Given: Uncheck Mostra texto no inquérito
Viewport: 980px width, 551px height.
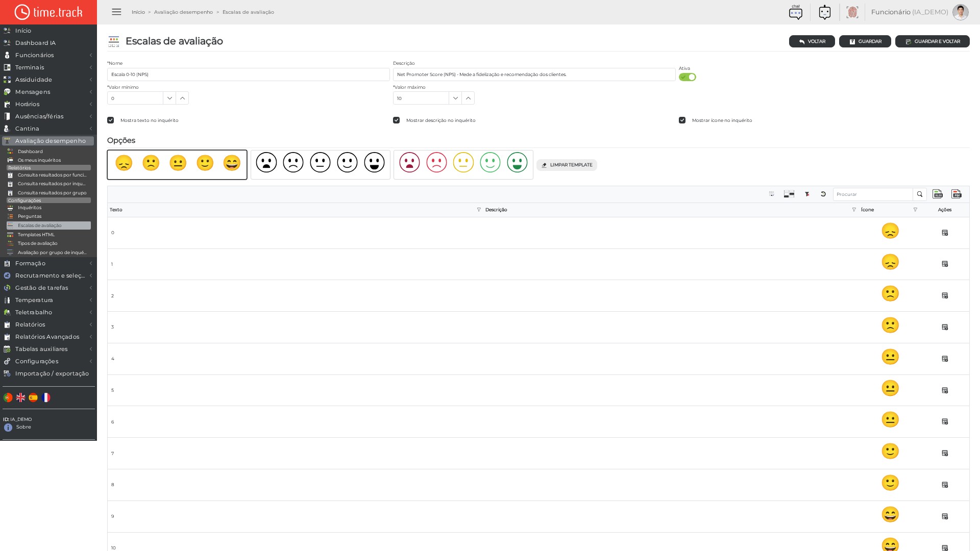Looking at the screenshot, I should [110, 120].
